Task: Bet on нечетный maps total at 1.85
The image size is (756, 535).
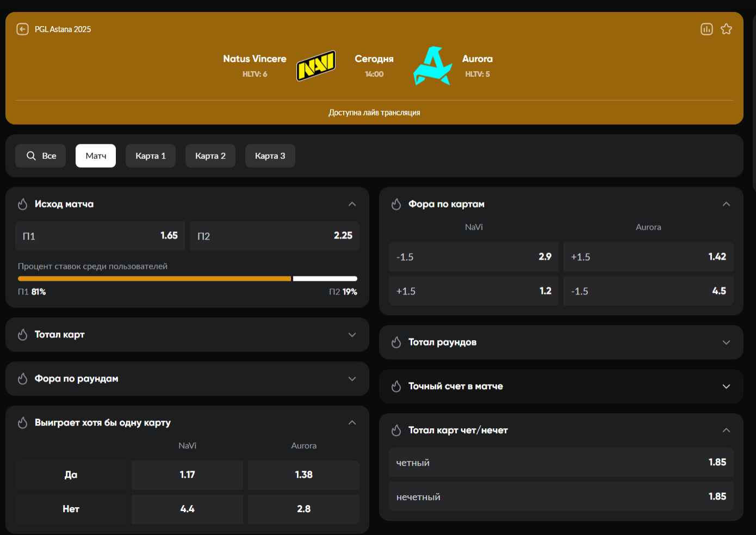Action: click(x=561, y=496)
